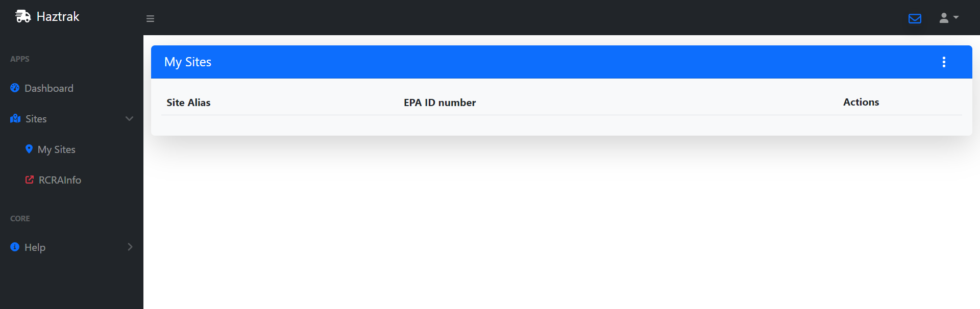Open the My Sites kebab menu
This screenshot has height=309, width=980.
[x=944, y=62]
